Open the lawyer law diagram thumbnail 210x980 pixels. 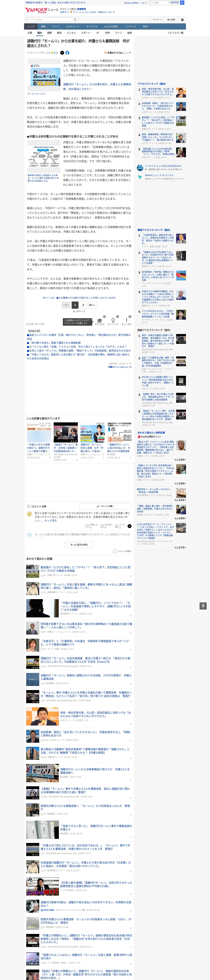pyautogui.click(x=44, y=156)
